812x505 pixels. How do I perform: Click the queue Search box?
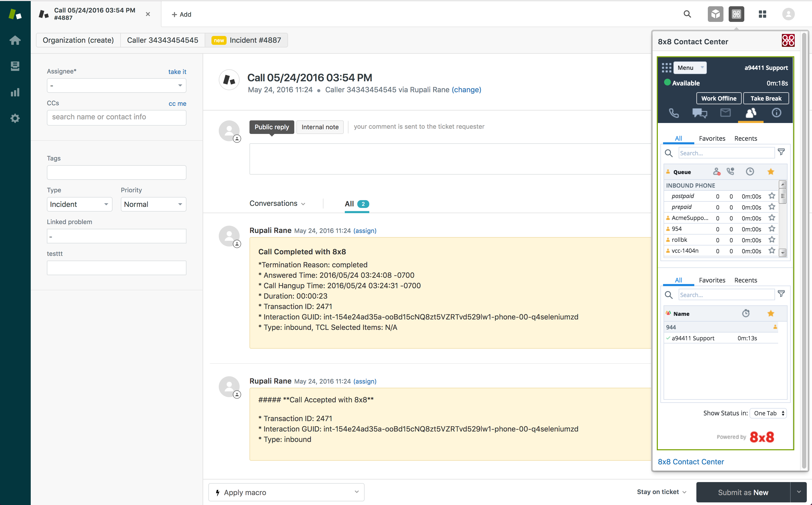[726, 153]
